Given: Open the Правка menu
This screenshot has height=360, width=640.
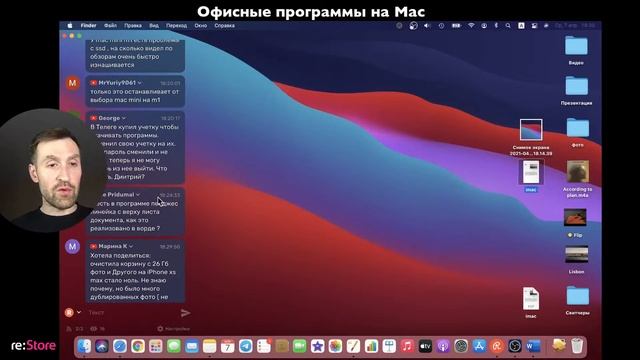Looking at the screenshot, I should coord(133,25).
